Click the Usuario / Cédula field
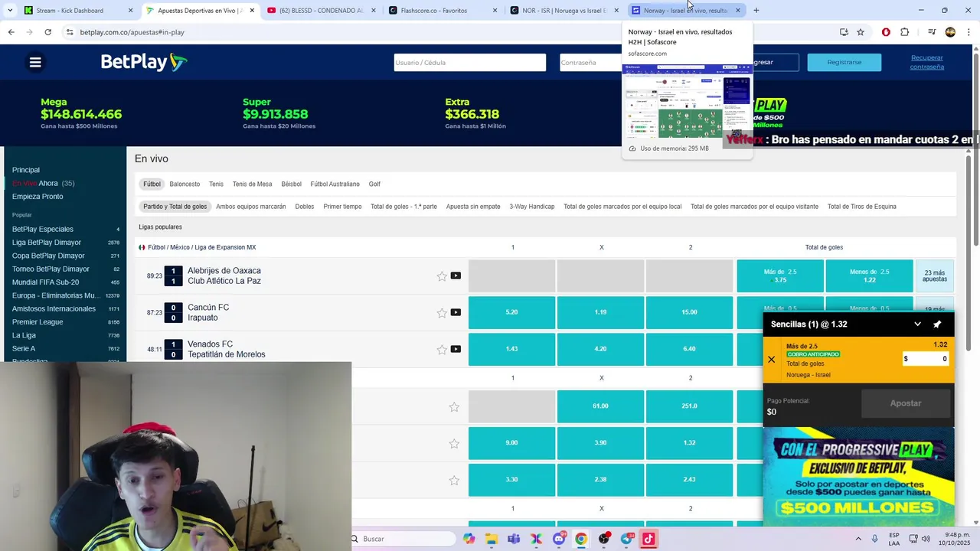Viewport: 980px width, 551px height. coord(470,63)
